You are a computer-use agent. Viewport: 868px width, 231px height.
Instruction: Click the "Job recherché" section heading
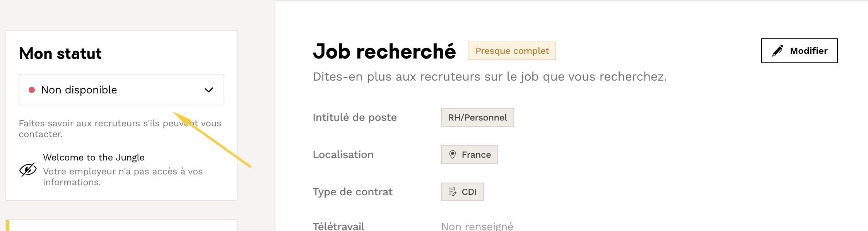click(x=384, y=52)
